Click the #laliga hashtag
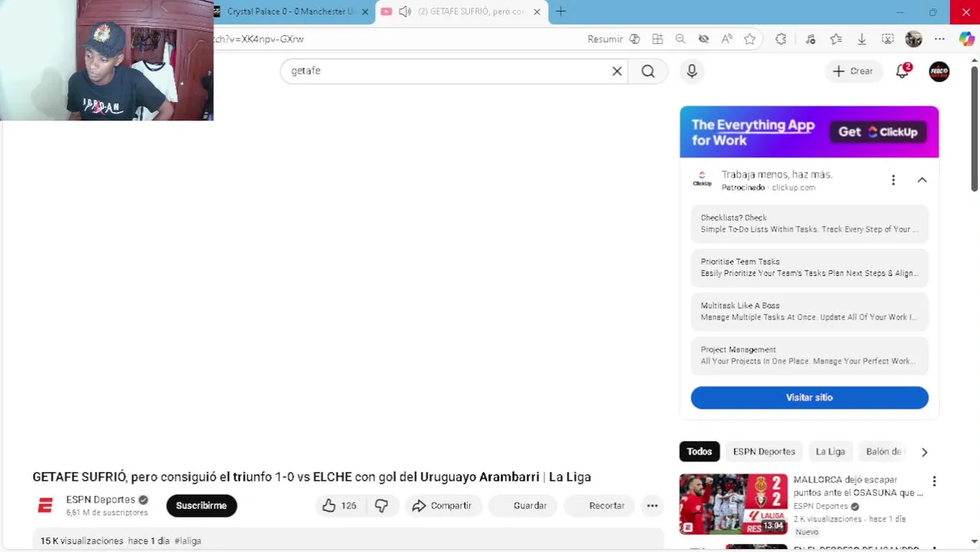 [x=188, y=540]
